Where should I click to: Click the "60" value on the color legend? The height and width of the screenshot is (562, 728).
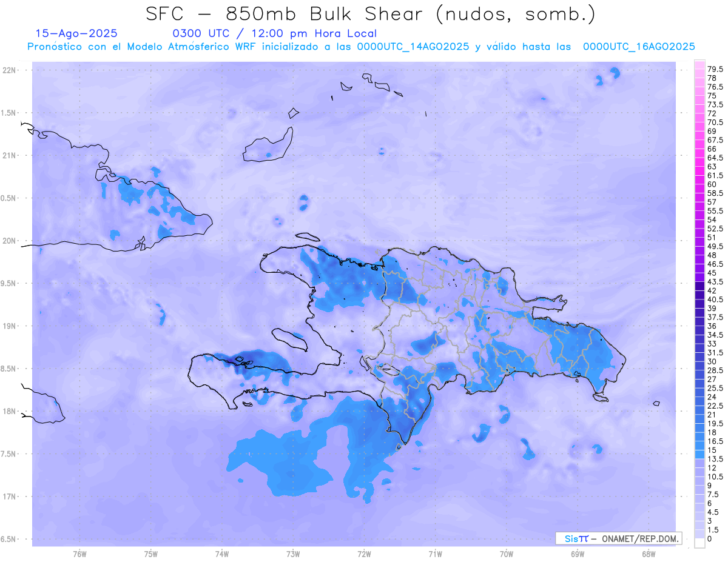pyautogui.click(x=712, y=184)
